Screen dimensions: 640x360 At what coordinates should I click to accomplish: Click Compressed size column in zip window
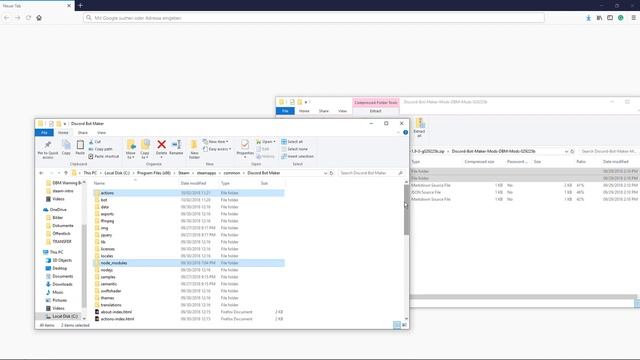479,162
